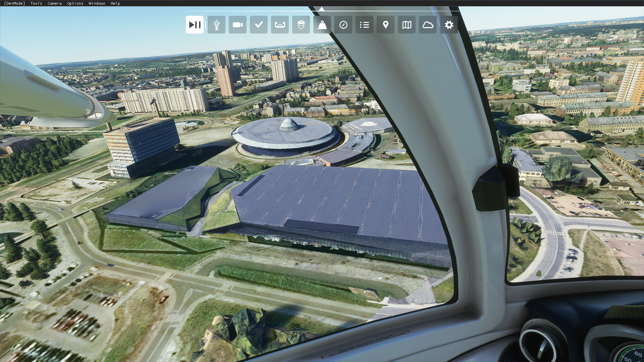
Task: Toggle active pause in the toolbar
Action: [195, 25]
